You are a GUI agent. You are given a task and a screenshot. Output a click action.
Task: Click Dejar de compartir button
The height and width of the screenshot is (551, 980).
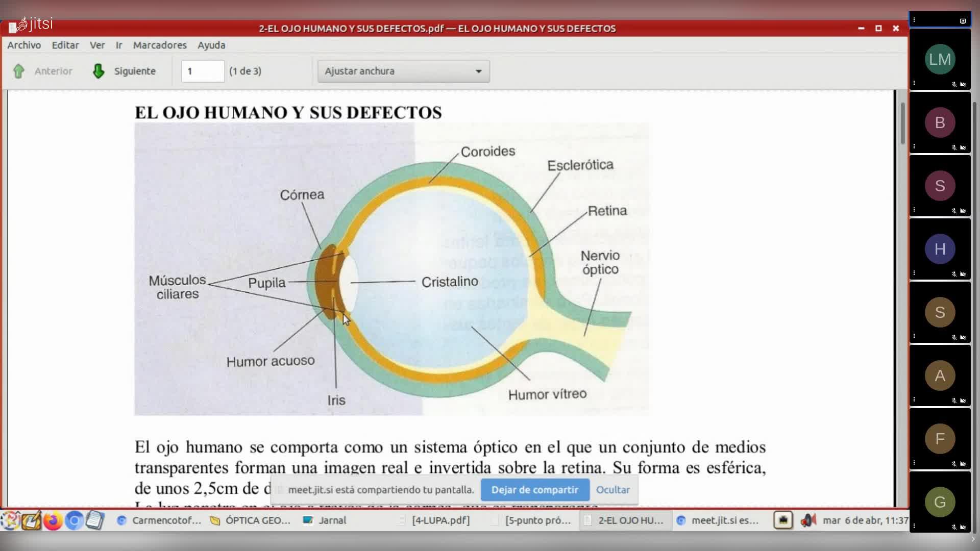(x=534, y=490)
